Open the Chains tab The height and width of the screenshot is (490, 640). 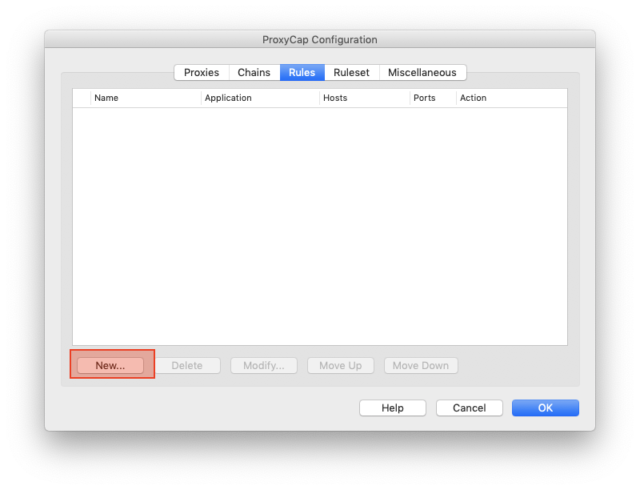pos(254,73)
